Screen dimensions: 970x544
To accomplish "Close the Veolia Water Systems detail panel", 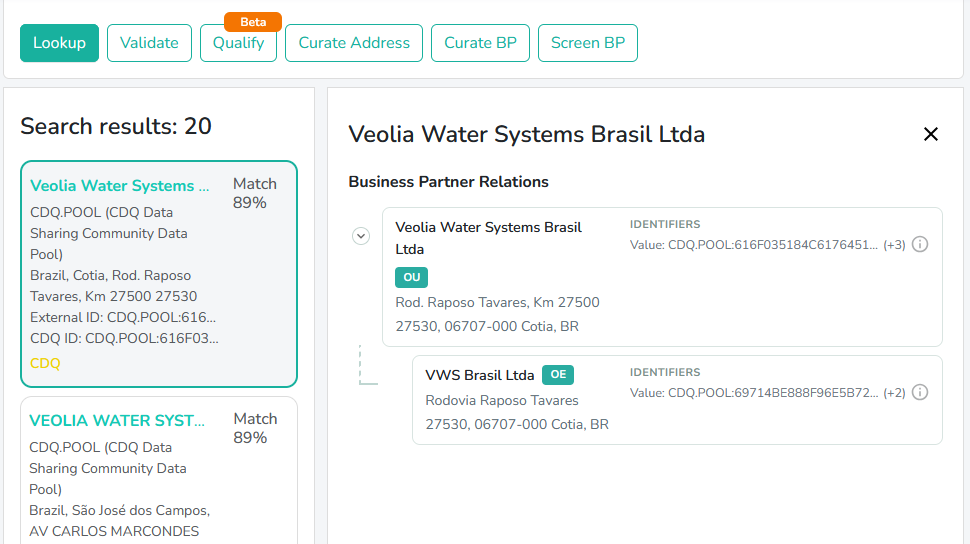I will tap(930, 134).
